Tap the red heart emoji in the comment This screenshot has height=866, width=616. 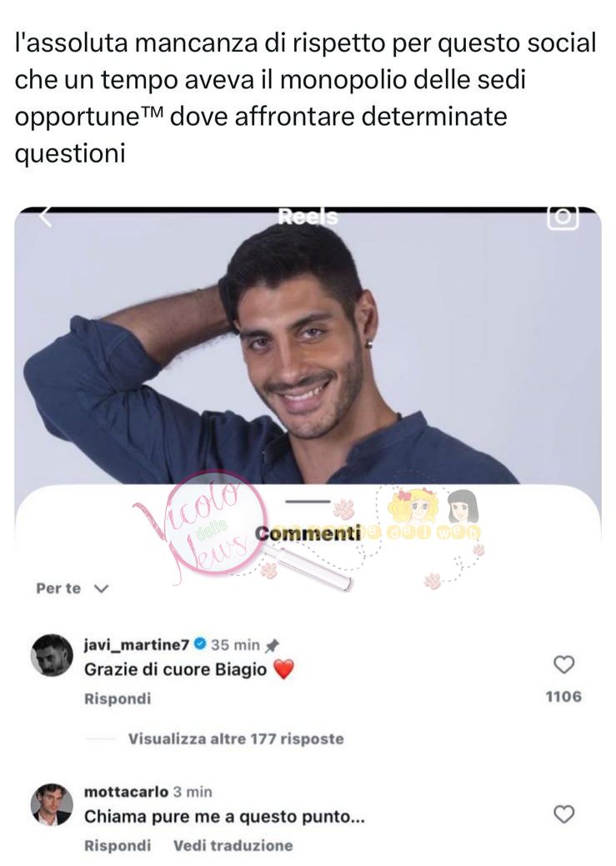point(284,670)
